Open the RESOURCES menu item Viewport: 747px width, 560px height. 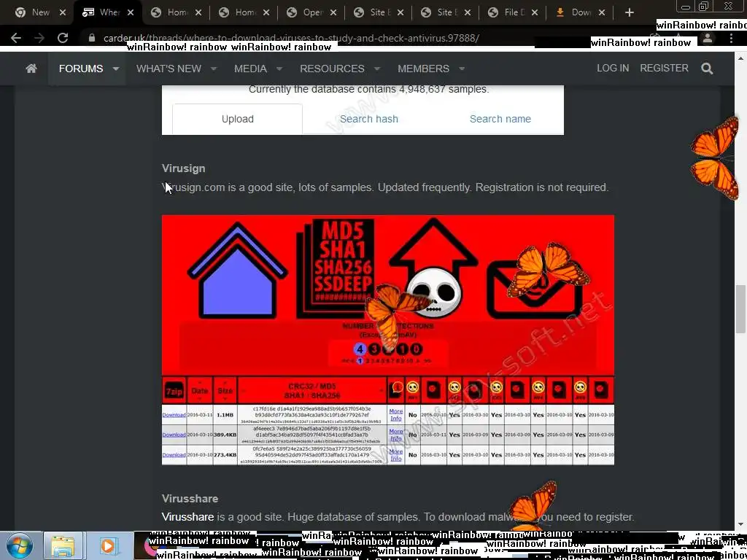[332, 69]
